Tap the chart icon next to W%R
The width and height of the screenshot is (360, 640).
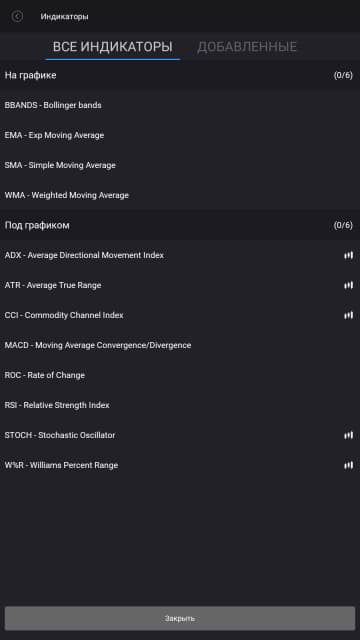[x=348, y=465]
